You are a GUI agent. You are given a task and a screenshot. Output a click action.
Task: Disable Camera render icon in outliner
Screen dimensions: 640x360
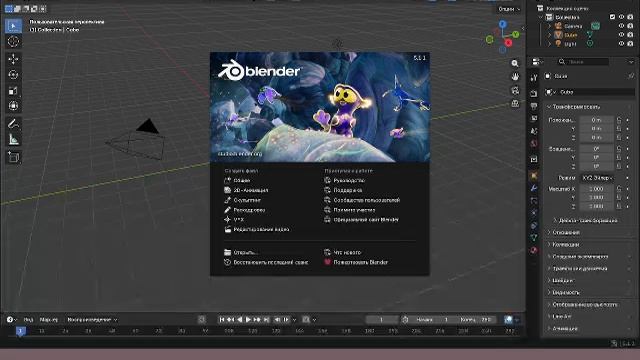[630, 26]
